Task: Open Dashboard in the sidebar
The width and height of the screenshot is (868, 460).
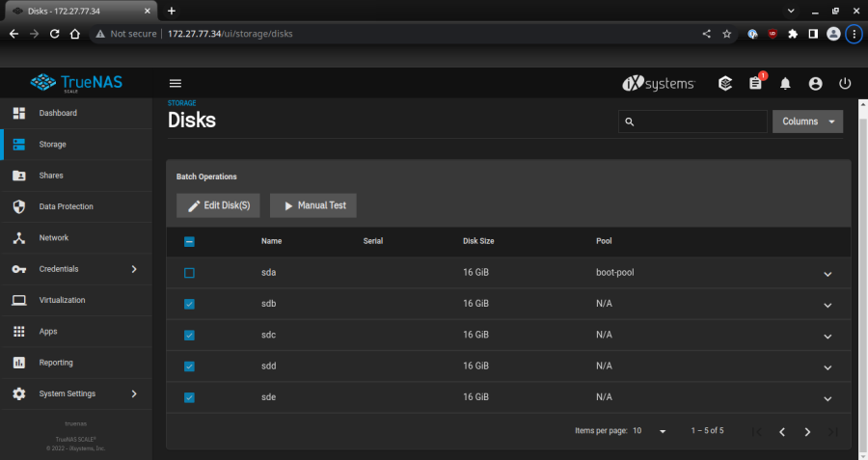Action: [x=58, y=114]
